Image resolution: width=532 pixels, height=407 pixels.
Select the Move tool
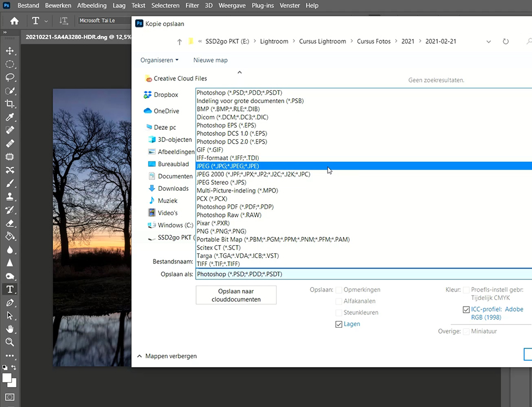tap(10, 51)
